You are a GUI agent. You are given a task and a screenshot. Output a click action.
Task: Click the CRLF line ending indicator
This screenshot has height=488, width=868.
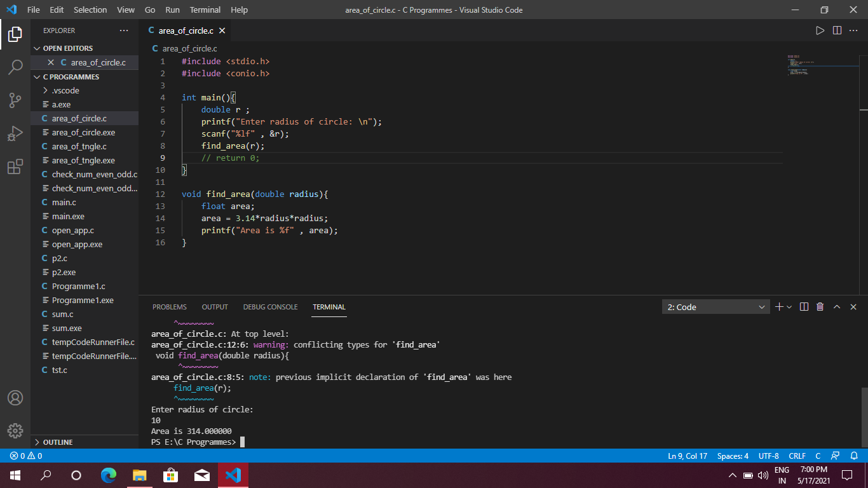pyautogui.click(x=797, y=456)
